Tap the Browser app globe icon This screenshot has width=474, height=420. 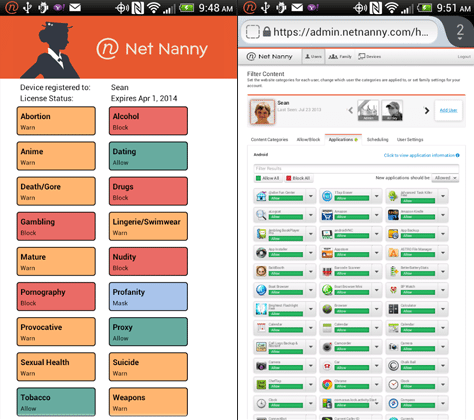pos(327,309)
